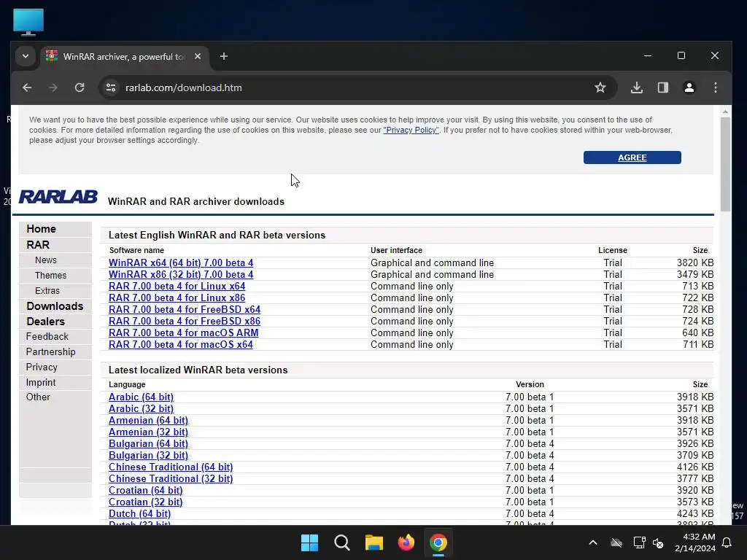Download Croatian (64 bit) version
The width and height of the screenshot is (747, 560).
point(145,491)
